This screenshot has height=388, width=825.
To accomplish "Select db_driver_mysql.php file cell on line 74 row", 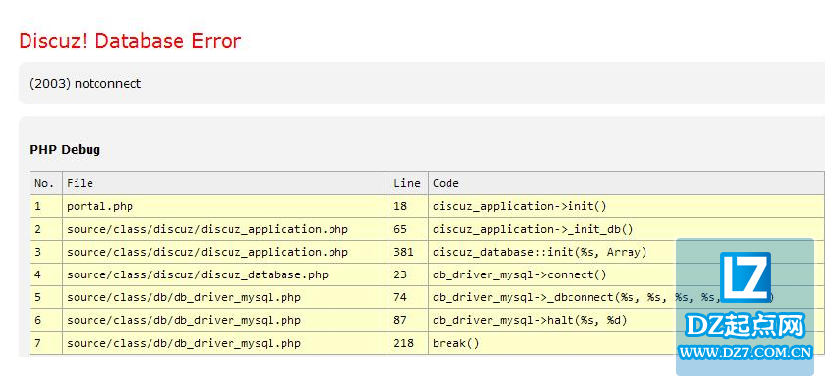I will pos(225,297).
